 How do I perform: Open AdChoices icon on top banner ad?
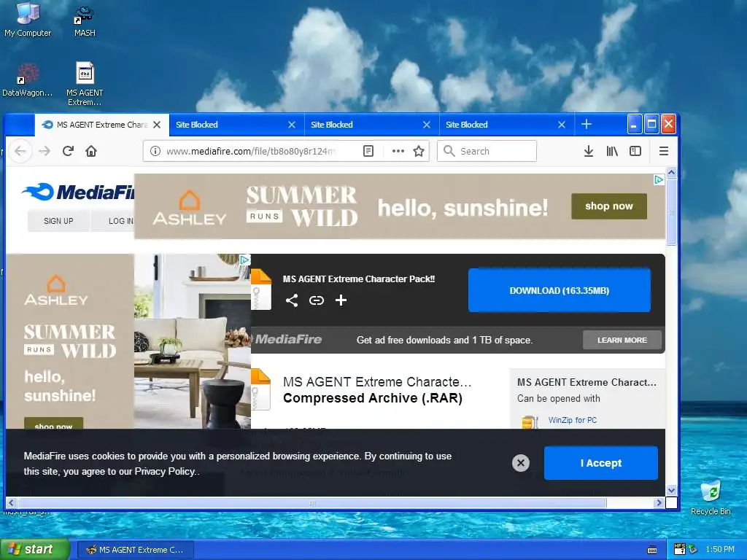[659, 179]
